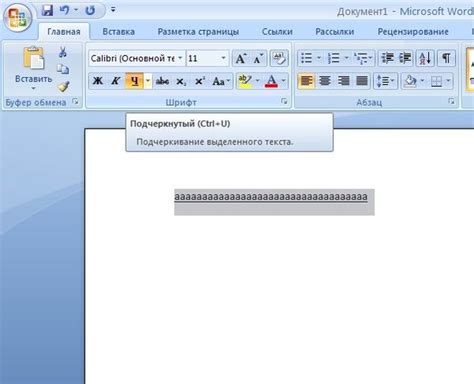474x384 pixels.
Task: Copy the selection to clipboard
Action: [x=63, y=69]
